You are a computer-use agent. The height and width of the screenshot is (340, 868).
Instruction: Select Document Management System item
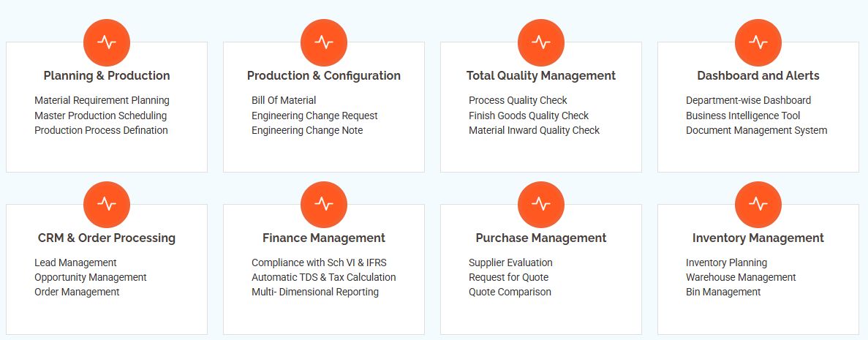pos(756,131)
